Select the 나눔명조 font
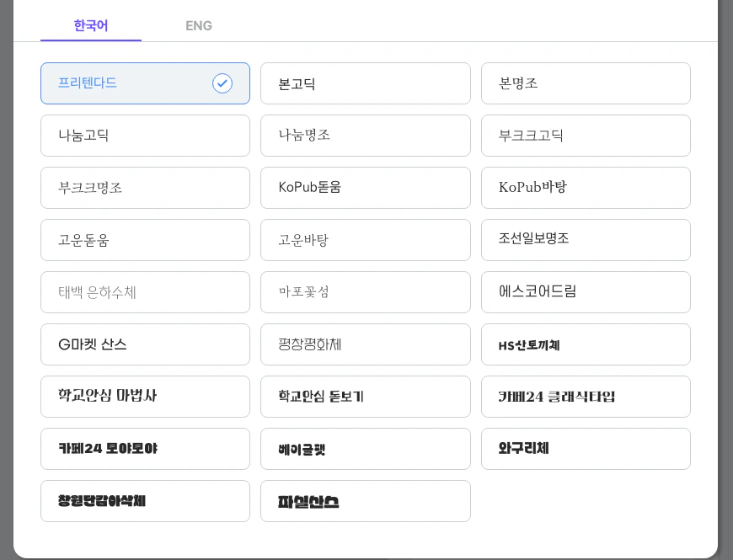 click(x=366, y=136)
